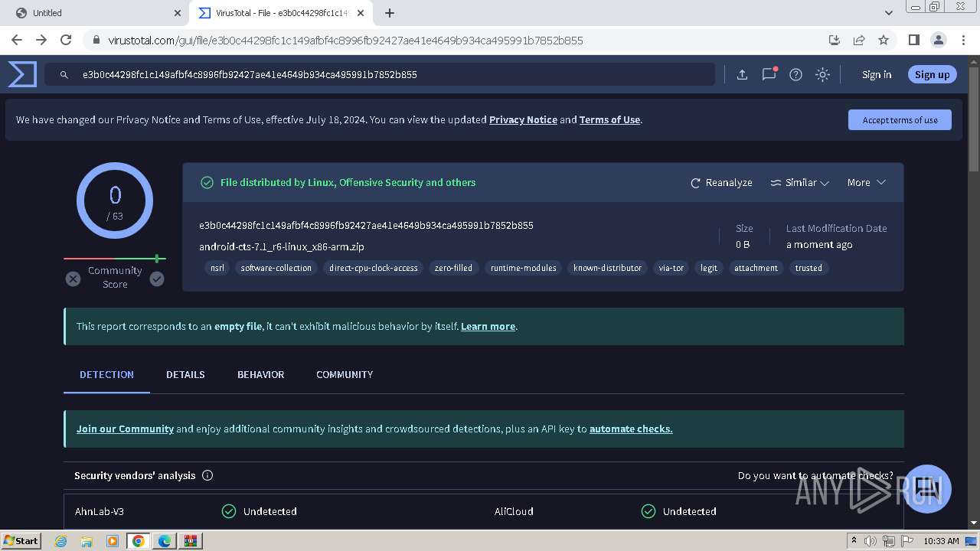Close the Untitled tab
This screenshot has height=551, width=980.
coord(178,13)
